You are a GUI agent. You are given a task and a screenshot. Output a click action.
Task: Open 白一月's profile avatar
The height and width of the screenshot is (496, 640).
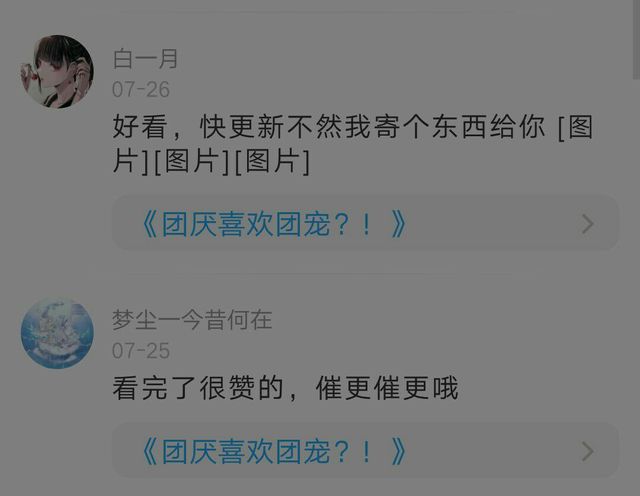[57, 71]
